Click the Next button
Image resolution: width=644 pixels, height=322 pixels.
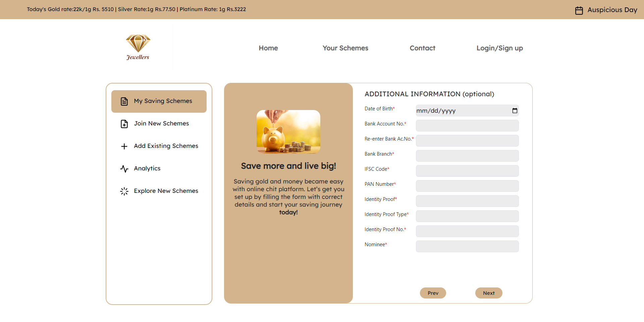click(x=489, y=293)
